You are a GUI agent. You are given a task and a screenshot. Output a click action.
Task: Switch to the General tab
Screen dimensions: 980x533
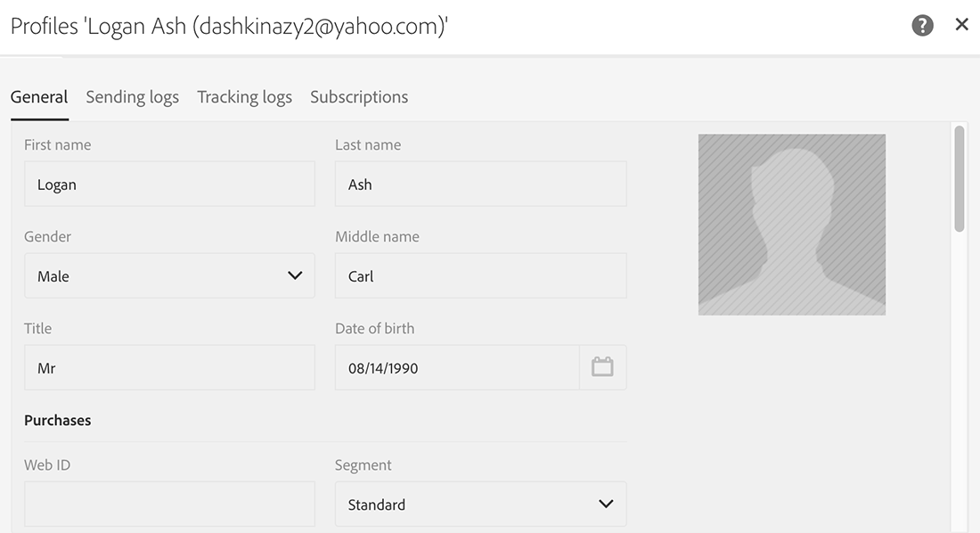(x=39, y=97)
